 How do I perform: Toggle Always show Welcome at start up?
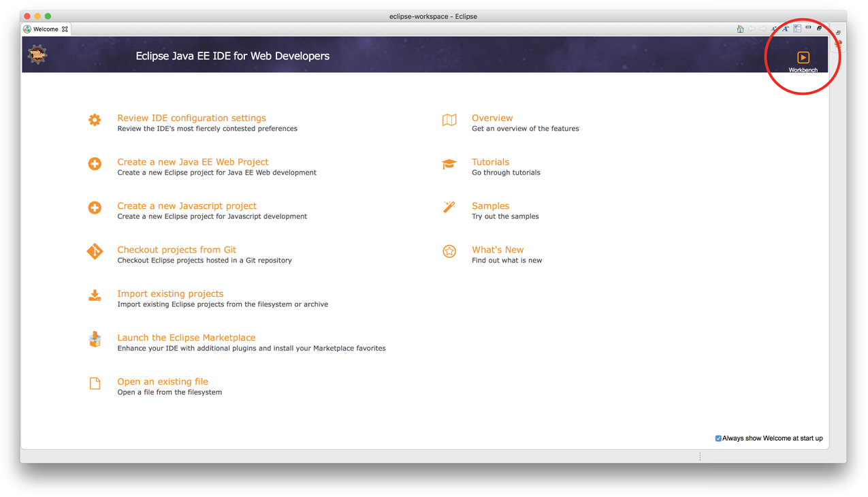[718, 438]
